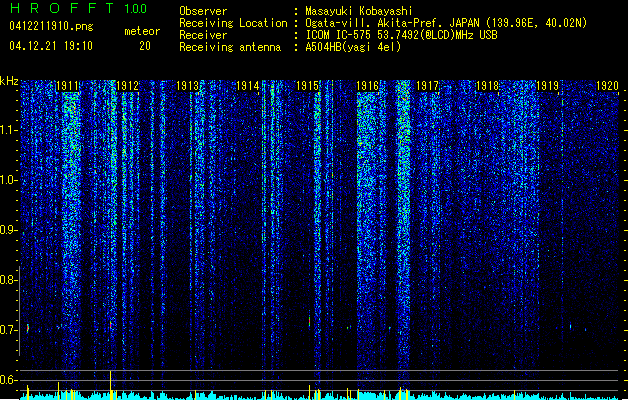Click the ICOM IC-575 receiver text
The image size is (629, 400).
tap(401, 35)
